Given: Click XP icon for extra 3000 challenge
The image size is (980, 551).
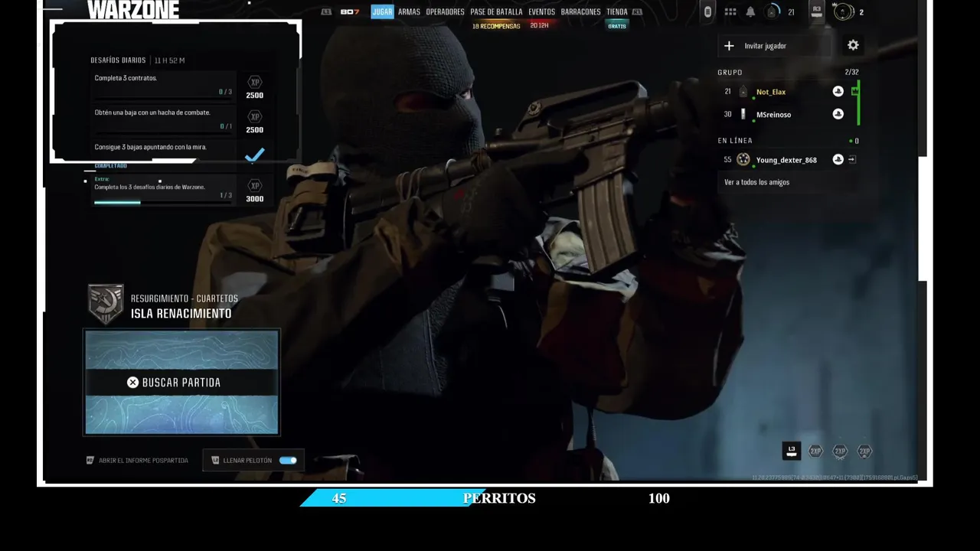Looking at the screenshot, I should coord(255,185).
